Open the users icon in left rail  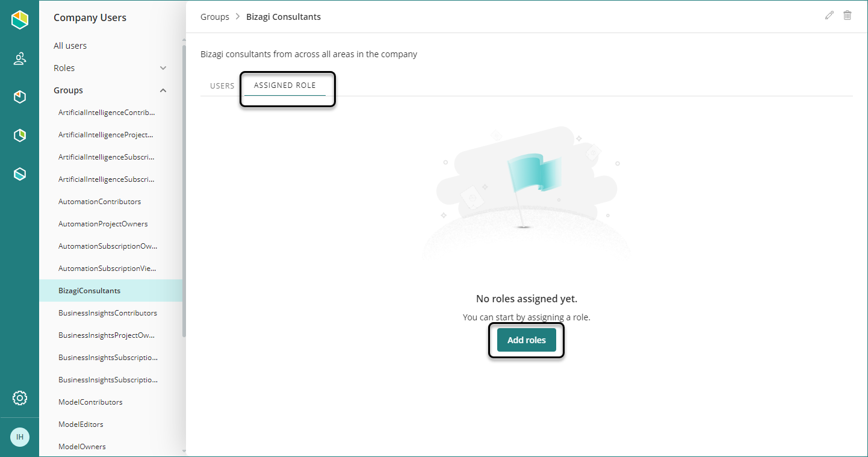(20, 58)
